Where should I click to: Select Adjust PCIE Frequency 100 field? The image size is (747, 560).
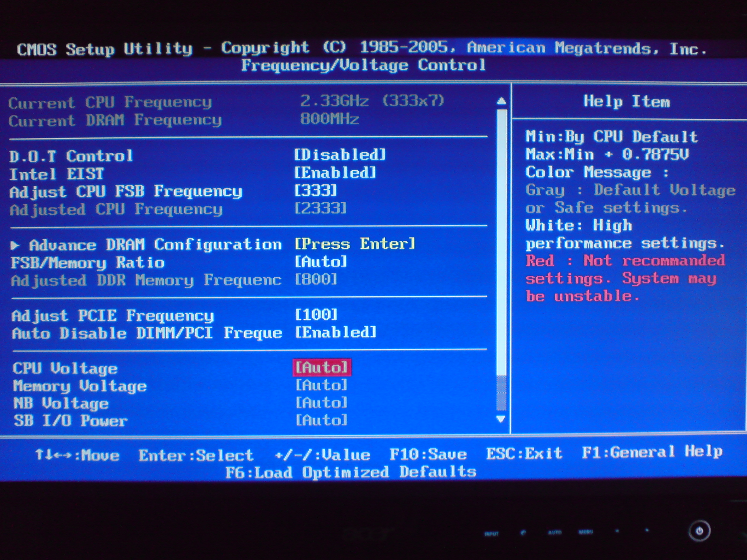pyautogui.click(x=316, y=315)
